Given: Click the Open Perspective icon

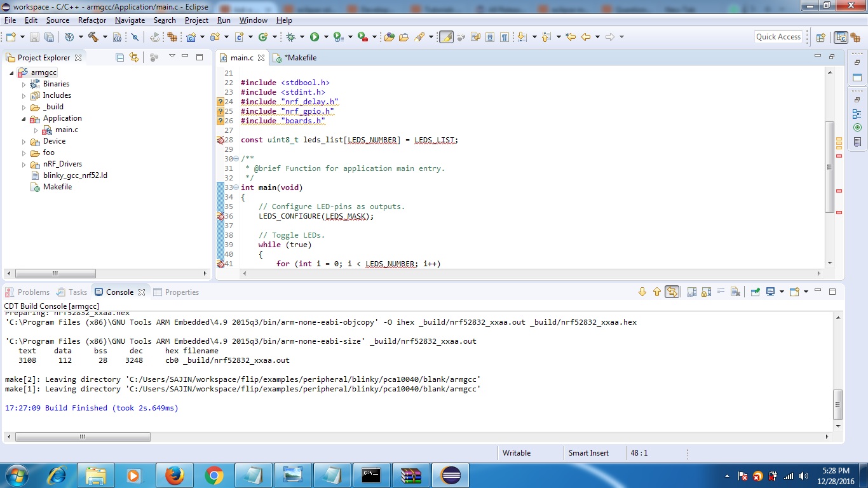Looking at the screenshot, I should [820, 37].
